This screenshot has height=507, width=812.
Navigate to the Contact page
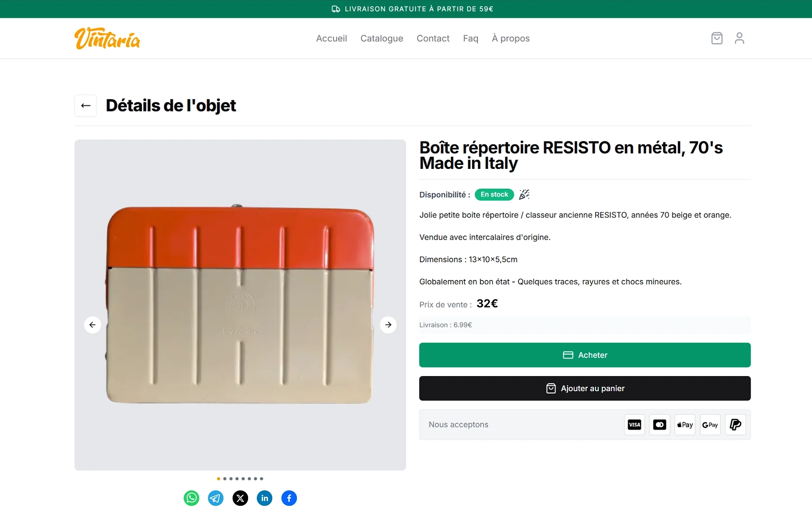click(433, 38)
